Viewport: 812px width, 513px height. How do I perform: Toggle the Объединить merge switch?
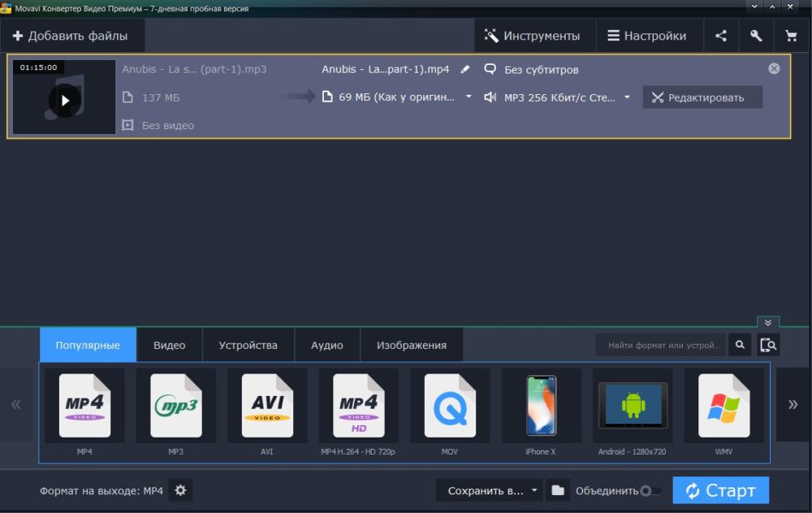click(x=650, y=490)
